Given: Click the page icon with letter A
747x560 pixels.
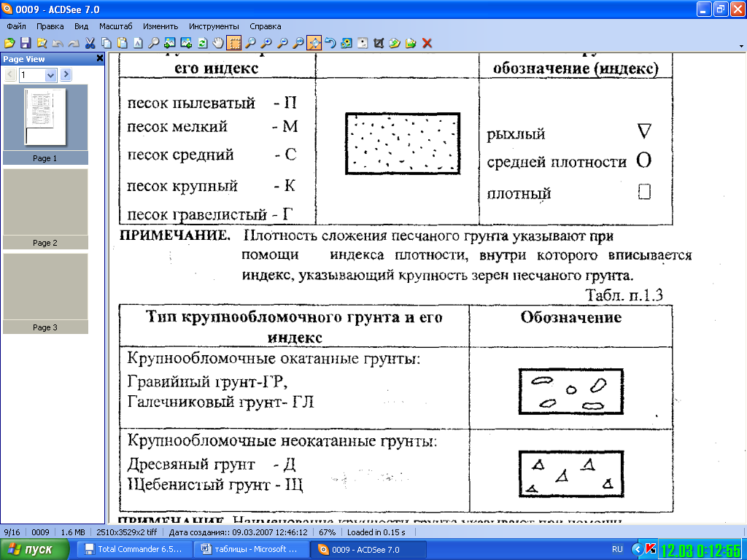Looking at the screenshot, I should pyautogui.click(x=138, y=43).
